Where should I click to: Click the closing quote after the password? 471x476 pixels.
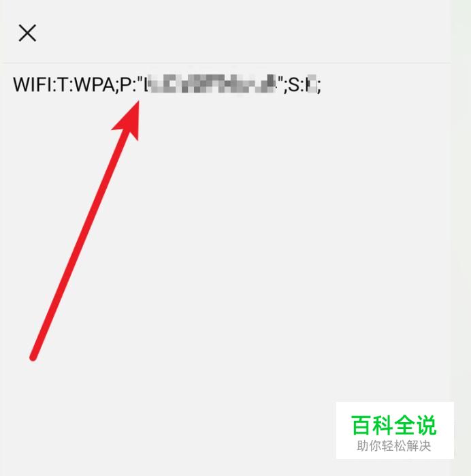pos(280,80)
